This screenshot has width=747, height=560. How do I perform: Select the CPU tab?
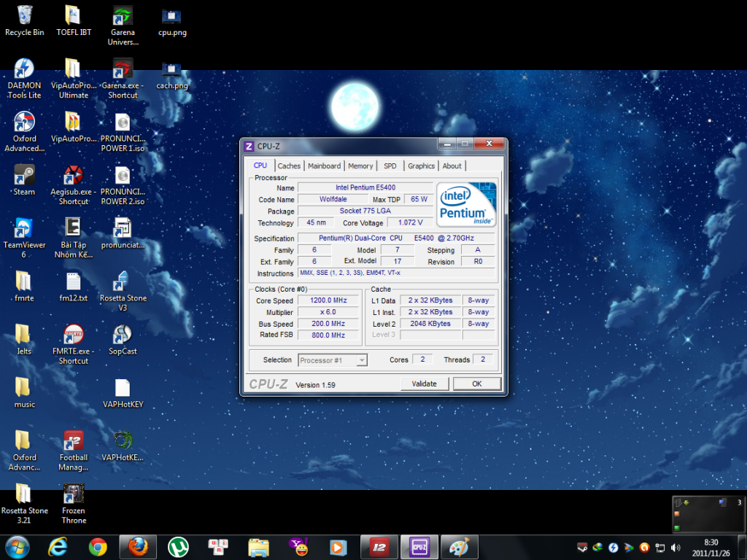coord(260,166)
